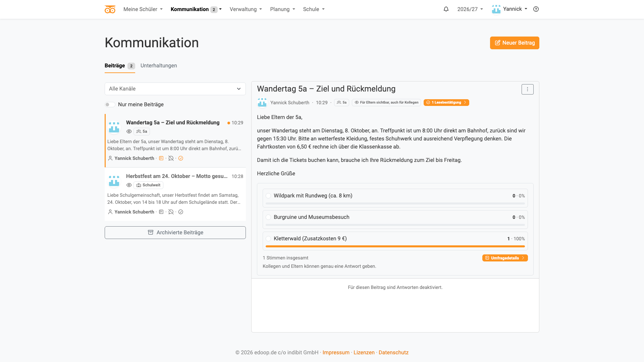Expand the Verwaltung menu
Viewport: 644px width, 362px height.
point(246,9)
